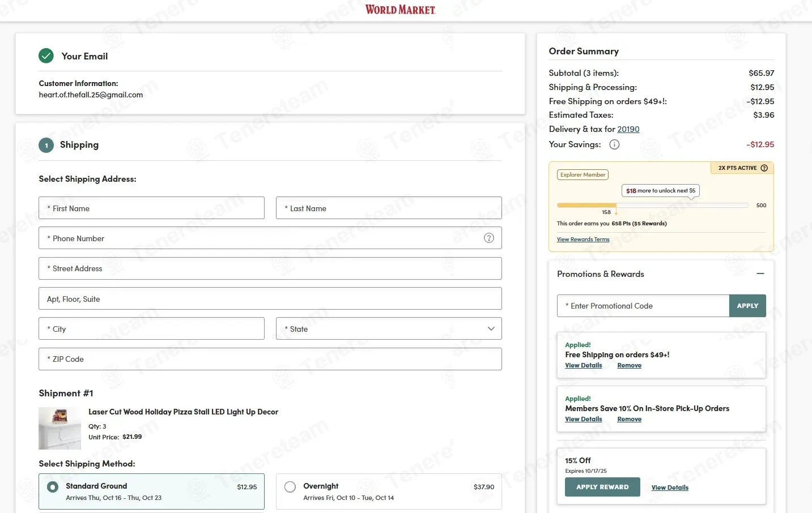Click 'This order earns you 658 Pts' text
The height and width of the screenshot is (513, 812).
612,224
